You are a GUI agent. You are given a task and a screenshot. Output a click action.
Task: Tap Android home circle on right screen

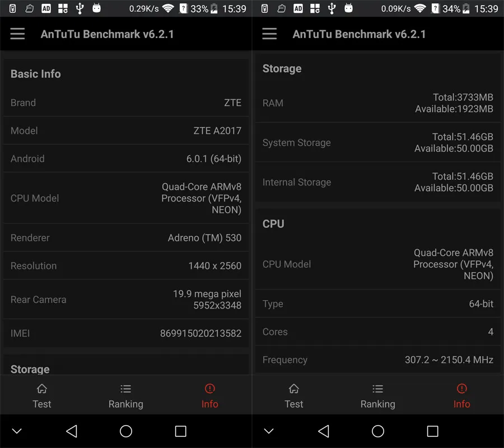tap(378, 431)
